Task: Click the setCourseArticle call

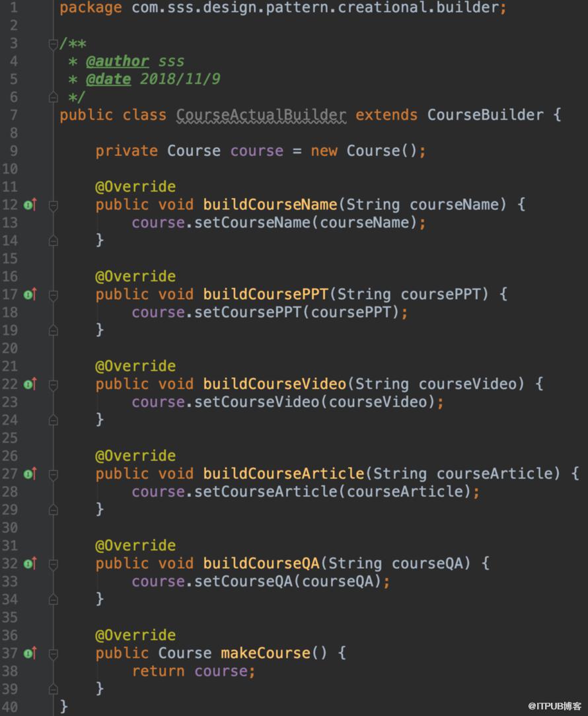Action: 266,492
